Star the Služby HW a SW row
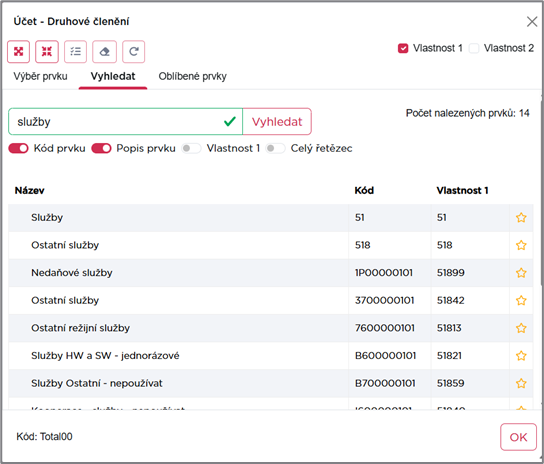The height and width of the screenshot is (464, 544). click(x=521, y=356)
